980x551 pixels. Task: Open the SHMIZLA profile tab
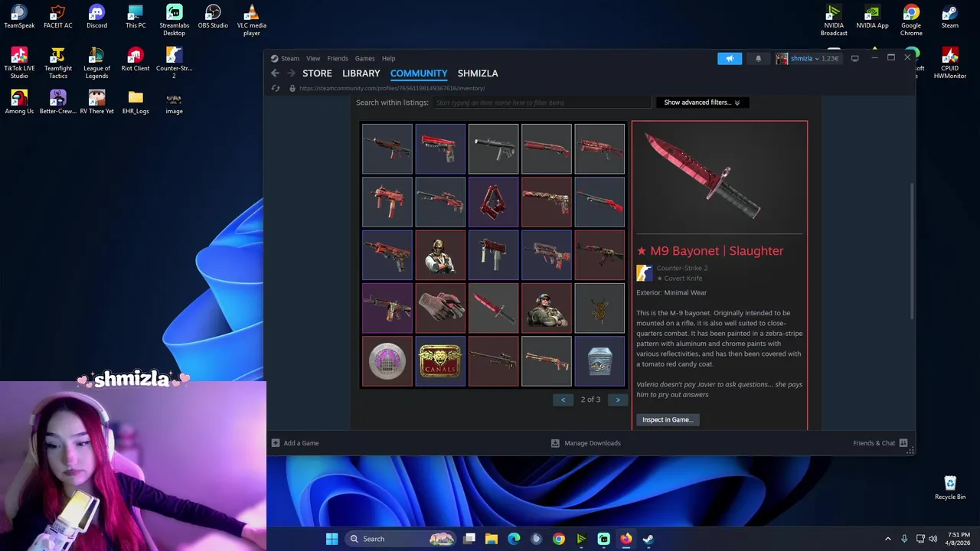click(478, 73)
